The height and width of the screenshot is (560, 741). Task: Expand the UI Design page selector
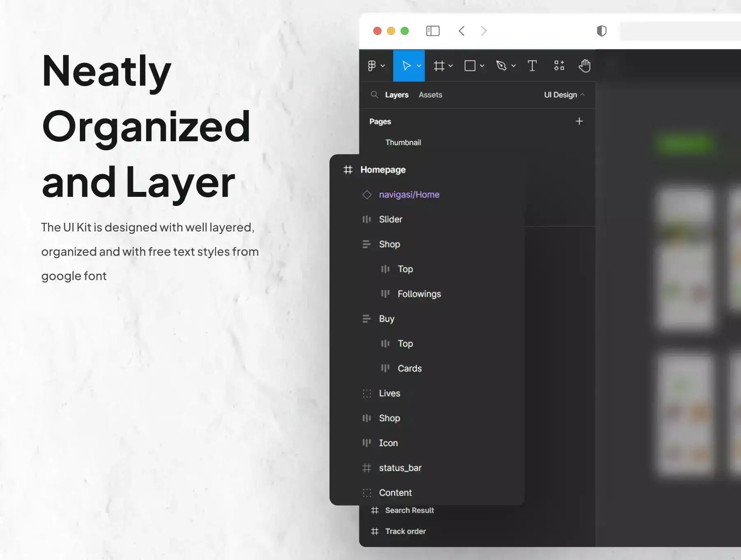pyautogui.click(x=564, y=95)
